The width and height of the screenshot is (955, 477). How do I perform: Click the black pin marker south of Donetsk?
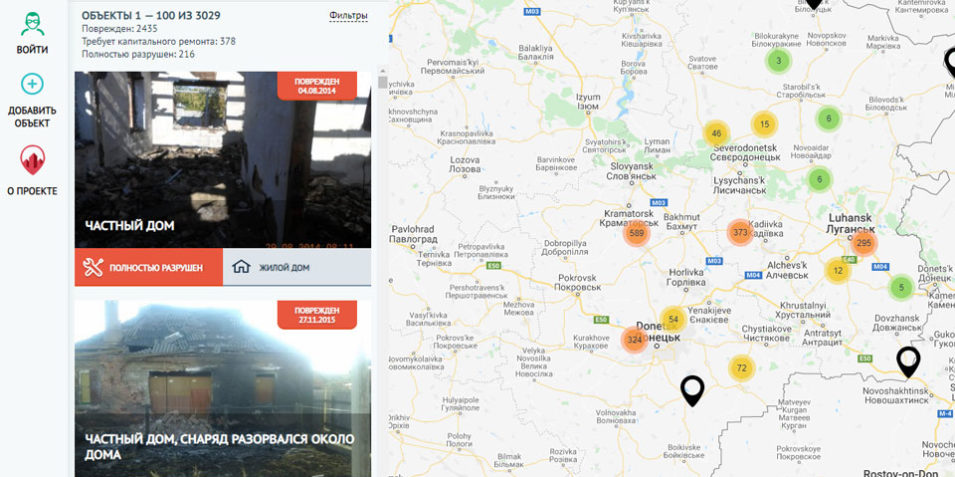(692, 391)
